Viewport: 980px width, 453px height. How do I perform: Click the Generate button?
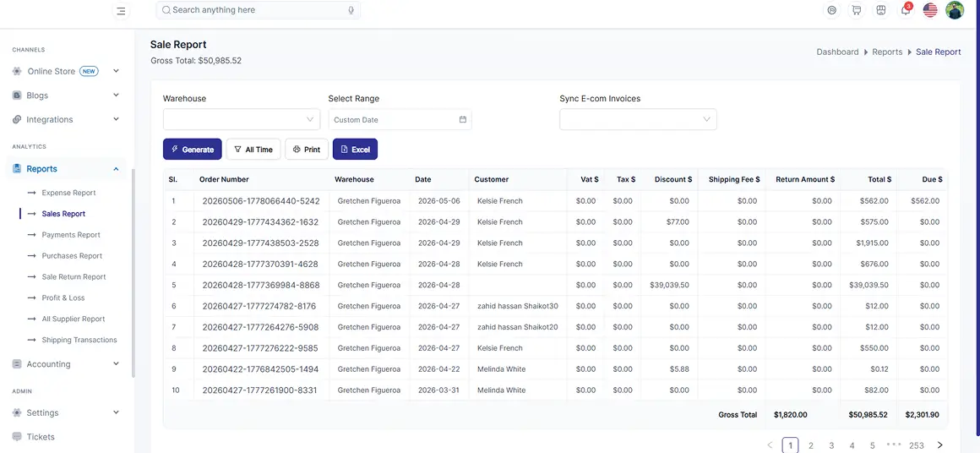[x=193, y=150]
